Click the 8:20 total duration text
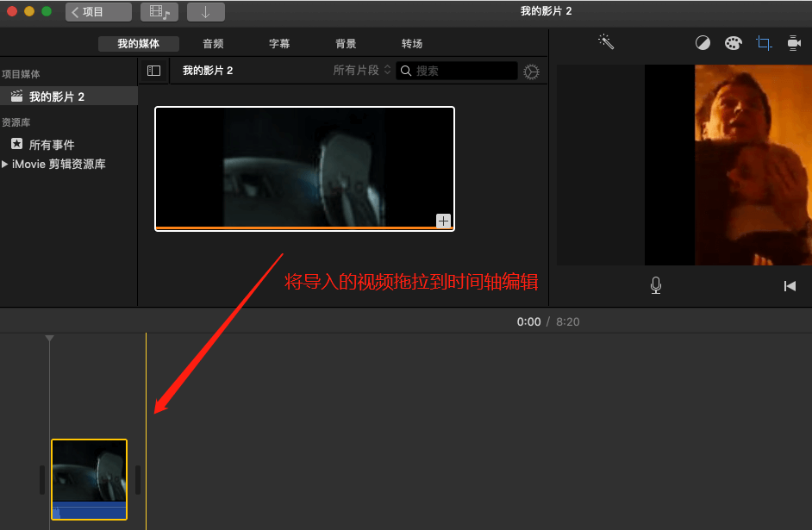The image size is (812, 530). click(x=567, y=322)
